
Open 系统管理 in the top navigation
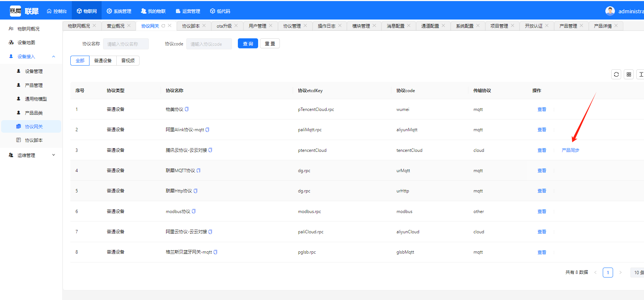click(x=119, y=11)
